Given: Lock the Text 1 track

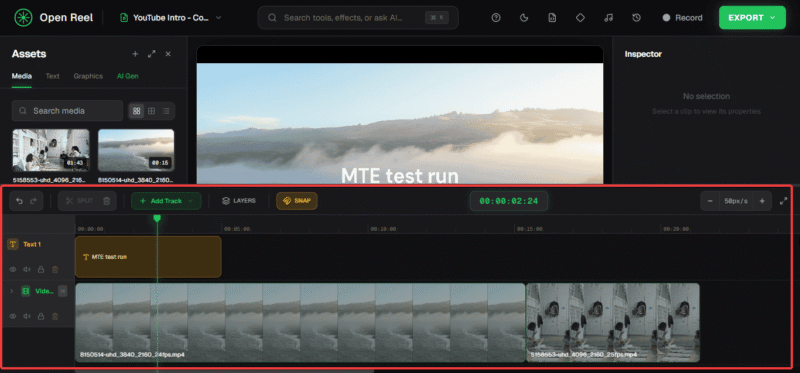Looking at the screenshot, I should [x=41, y=269].
